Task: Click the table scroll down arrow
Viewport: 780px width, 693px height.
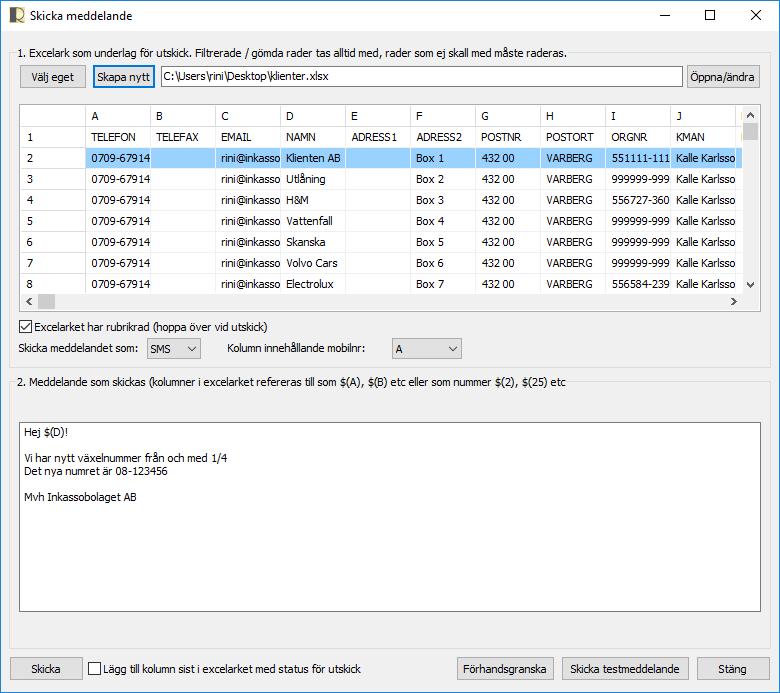Action: (x=751, y=285)
